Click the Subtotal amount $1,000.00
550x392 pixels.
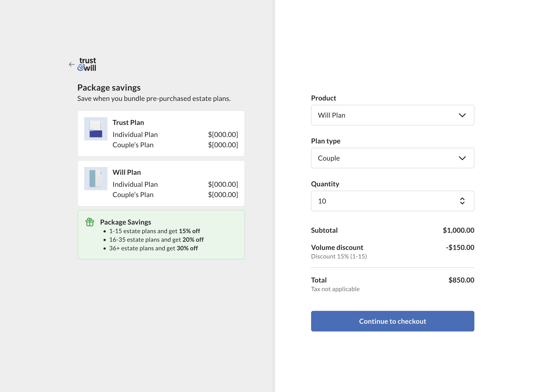(x=458, y=230)
